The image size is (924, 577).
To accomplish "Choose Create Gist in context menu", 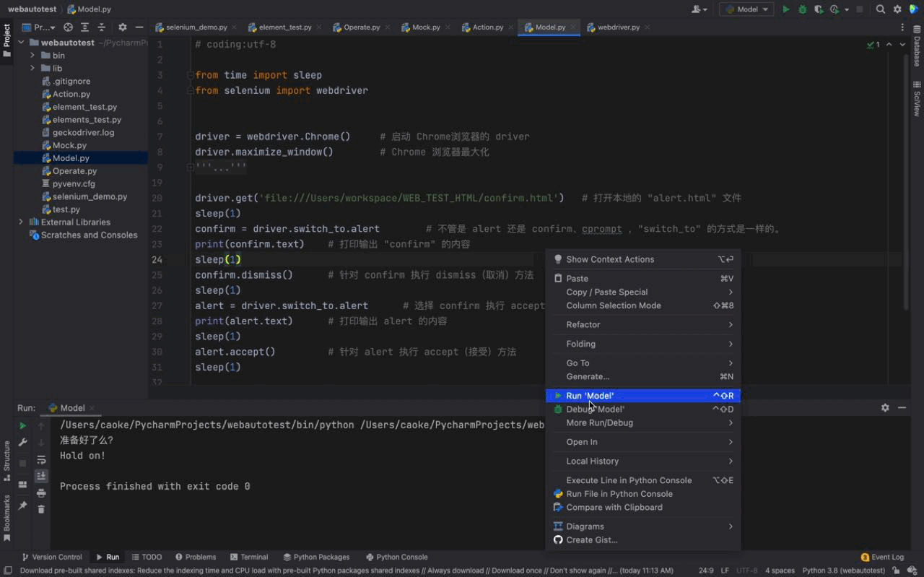I will [643, 540].
